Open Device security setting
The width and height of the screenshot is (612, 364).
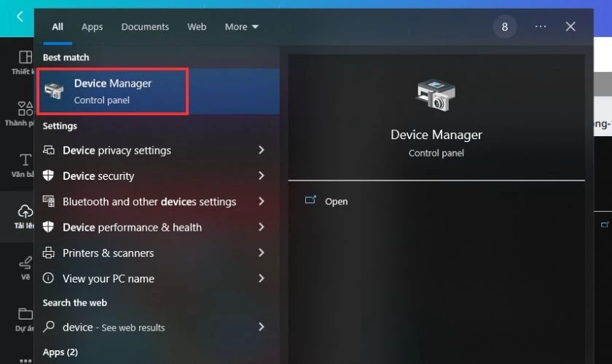point(157,176)
